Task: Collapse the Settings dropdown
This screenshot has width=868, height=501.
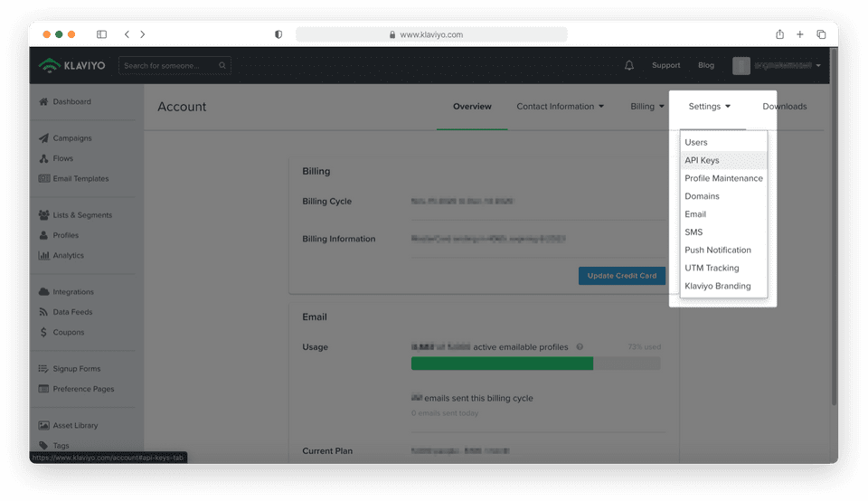Action: click(709, 107)
